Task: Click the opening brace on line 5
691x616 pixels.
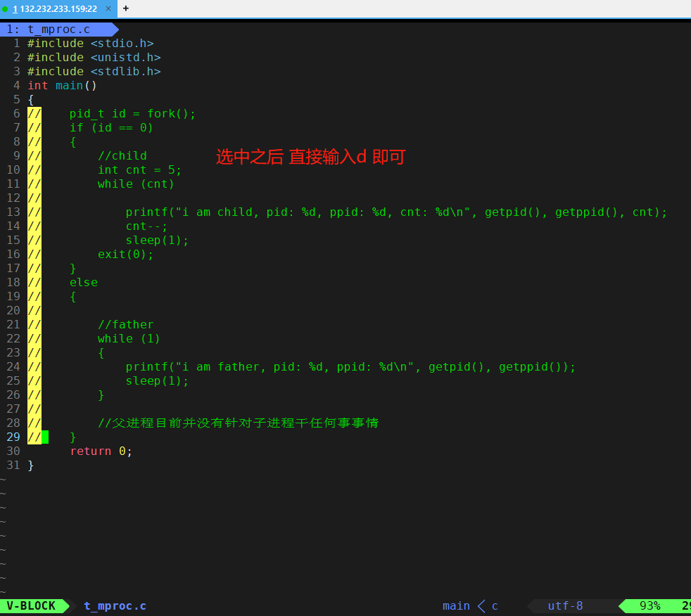Action: tap(30, 100)
